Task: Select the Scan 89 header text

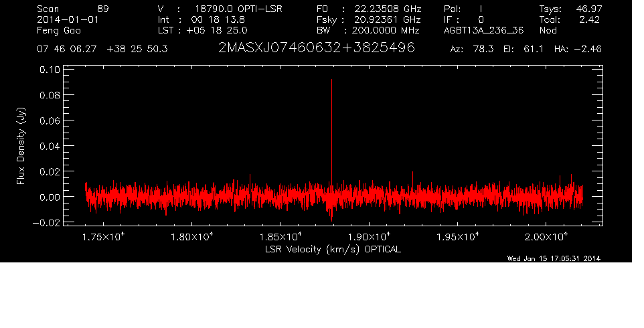Action: (73, 9)
